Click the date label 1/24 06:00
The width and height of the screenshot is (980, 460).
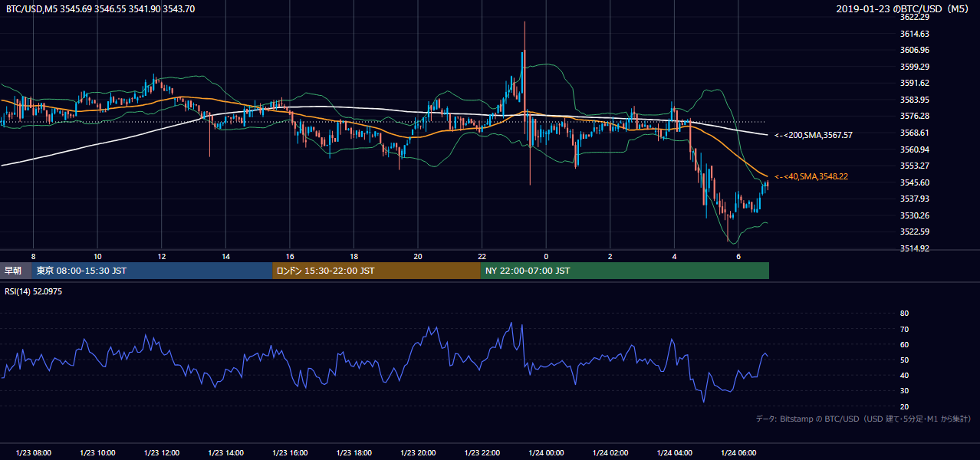pos(738,453)
